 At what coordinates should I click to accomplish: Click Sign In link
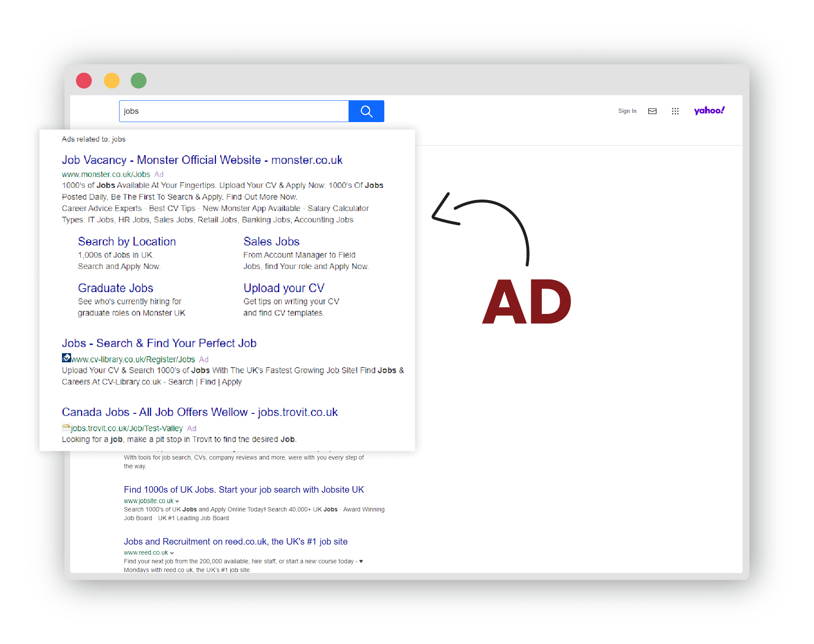pyautogui.click(x=627, y=111)
